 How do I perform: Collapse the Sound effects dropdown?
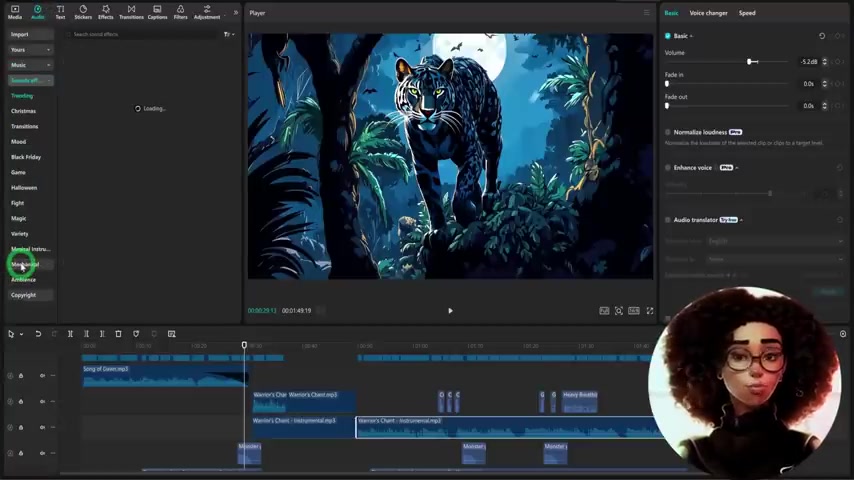(x=30, y=80)
